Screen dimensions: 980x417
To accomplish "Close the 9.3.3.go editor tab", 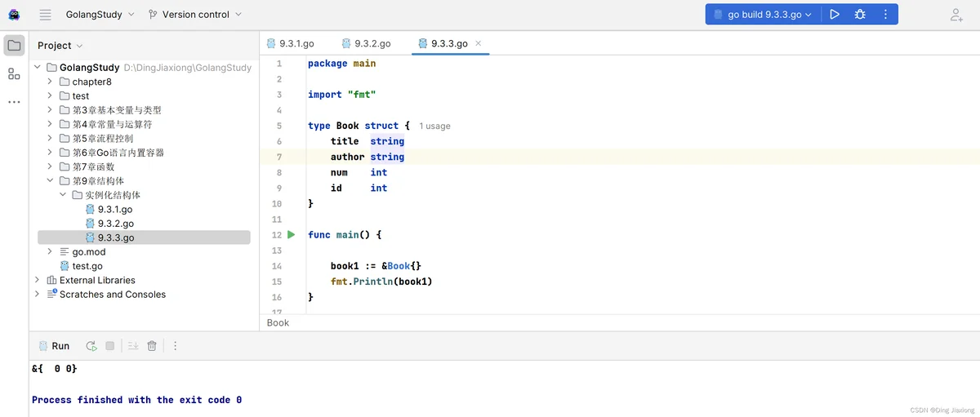I will pos(479,43).
